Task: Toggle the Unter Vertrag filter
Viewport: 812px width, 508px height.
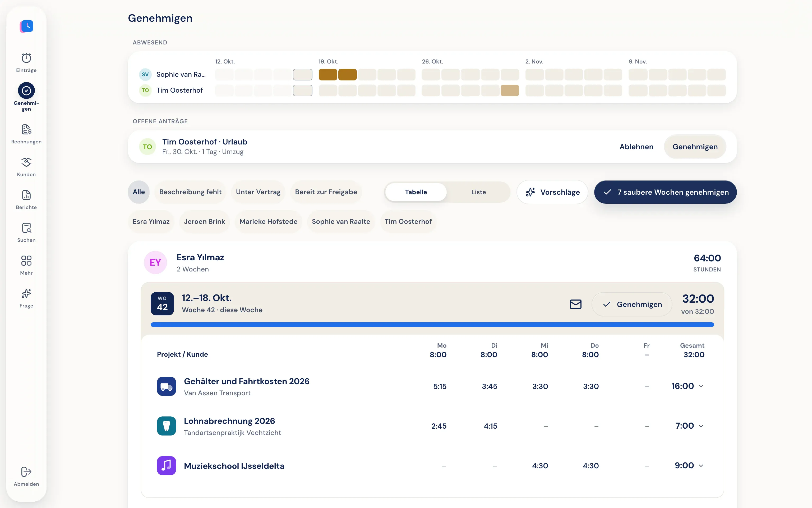Action: point(258,192)
